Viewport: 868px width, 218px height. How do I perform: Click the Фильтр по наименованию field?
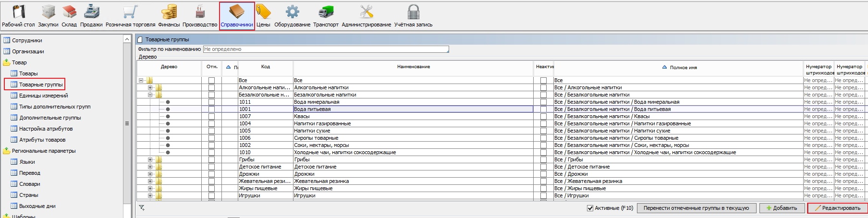pyautogui.click(x=326, y=49)
